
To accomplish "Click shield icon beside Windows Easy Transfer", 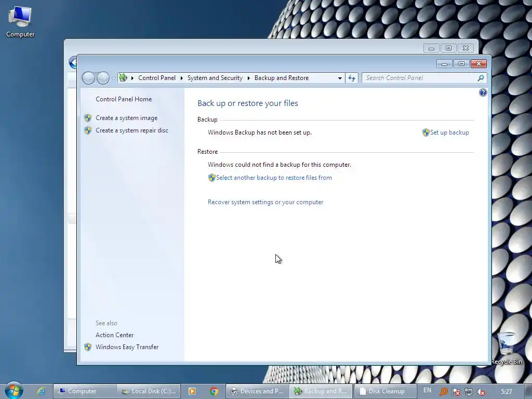I will coord(88,347).
